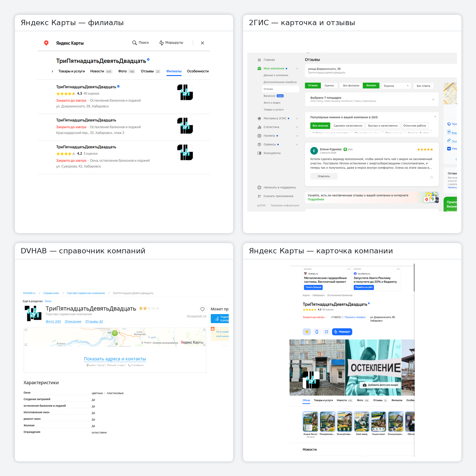
Task: Click the Маршруты route icon in branches panel
Action: (161, 43)
